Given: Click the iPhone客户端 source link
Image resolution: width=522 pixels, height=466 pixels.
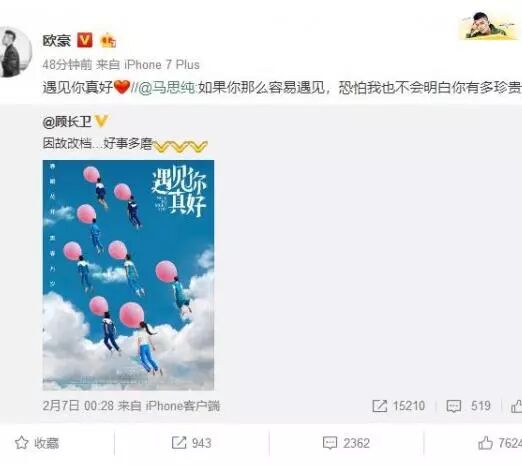Looking at the screenshot, I should (x=183, y=406).
